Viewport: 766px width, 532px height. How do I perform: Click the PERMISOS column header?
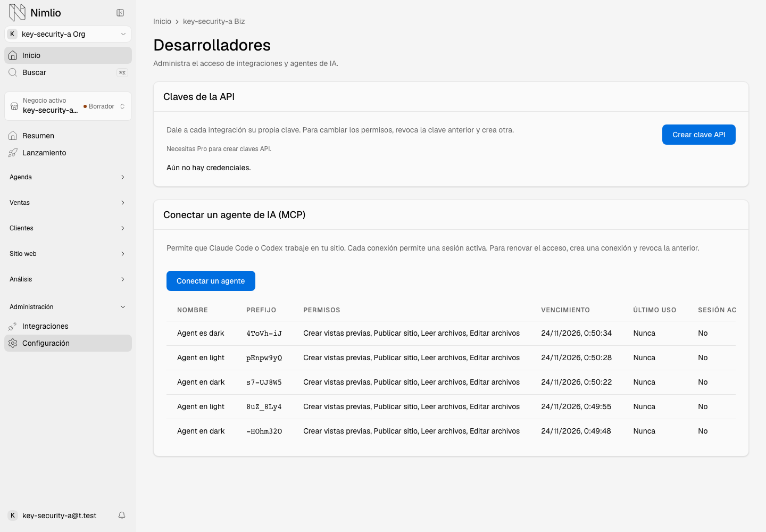(321, 310)
